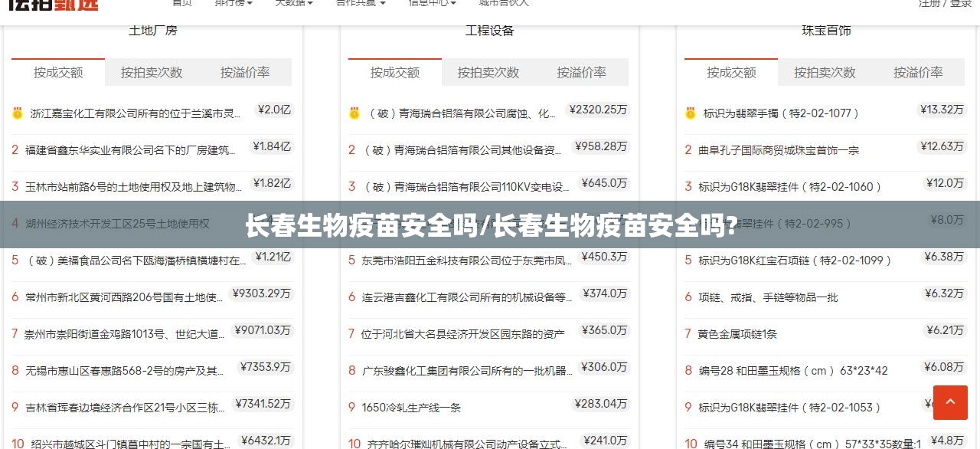Click the ¥7341.52万 price tag
This screenshot has height=449, width=980.
tap(263, 404)
